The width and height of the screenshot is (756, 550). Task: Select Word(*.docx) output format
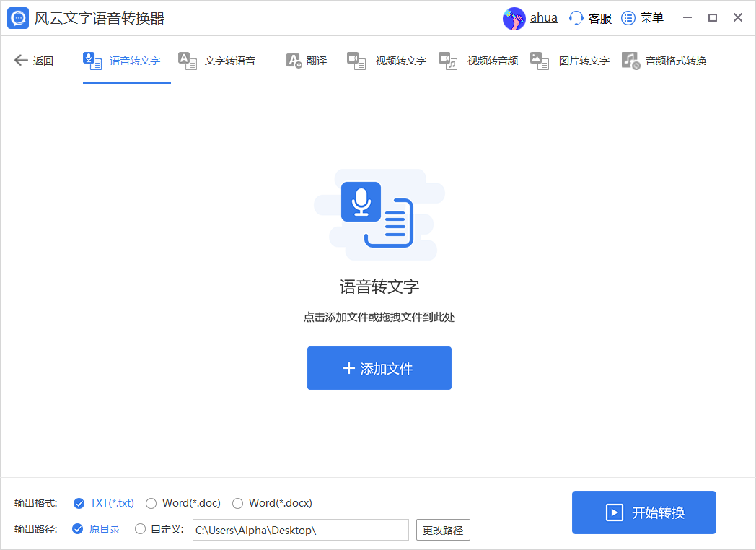[x=238, y=503]
